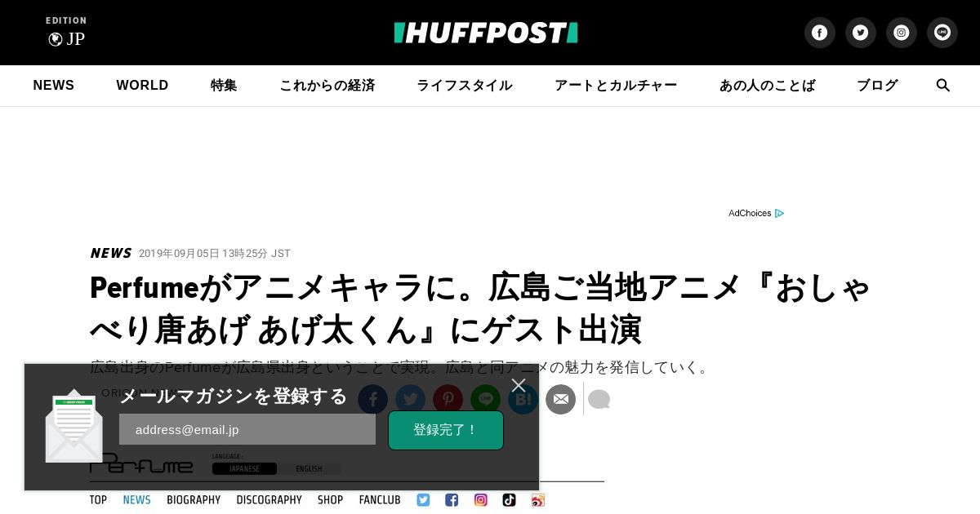Open the AdChoices icon
980x514 pixels.
[780, 214]
